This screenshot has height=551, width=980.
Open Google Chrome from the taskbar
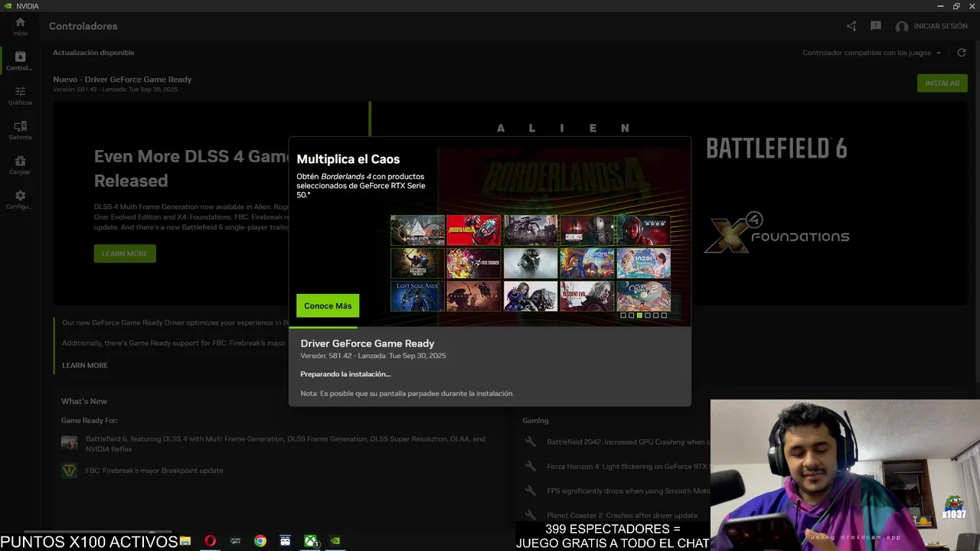click(x=260, y=541)
